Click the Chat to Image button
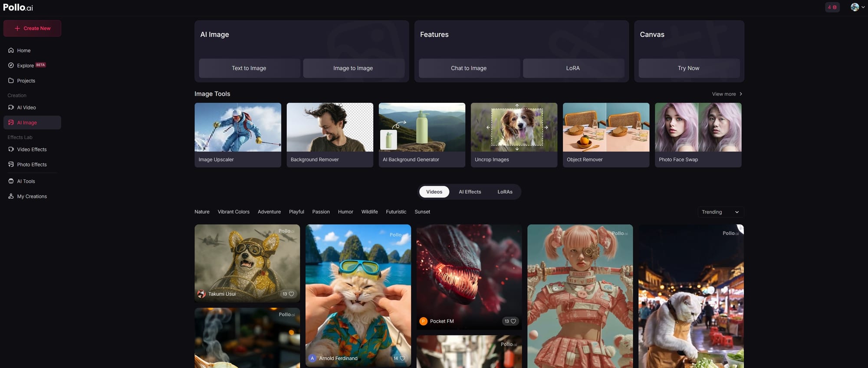The height and width of the screenshot is (368, 868). coord(469,68)
